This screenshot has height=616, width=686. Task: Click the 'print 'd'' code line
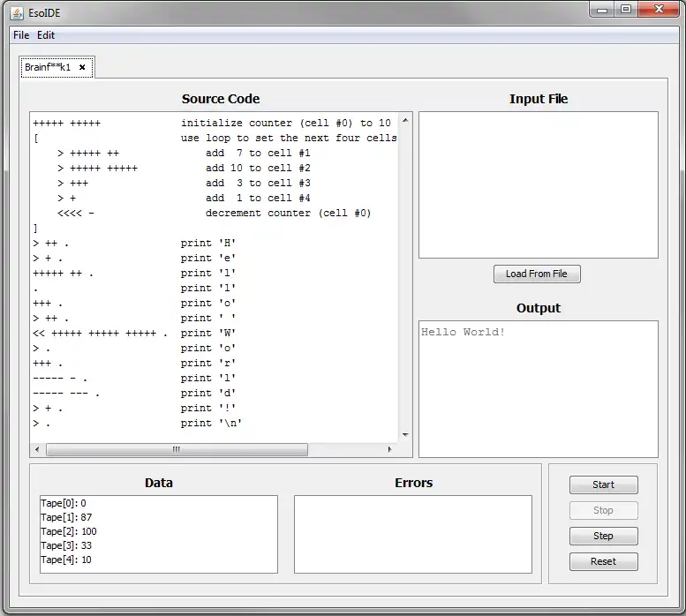click(208, 393)
